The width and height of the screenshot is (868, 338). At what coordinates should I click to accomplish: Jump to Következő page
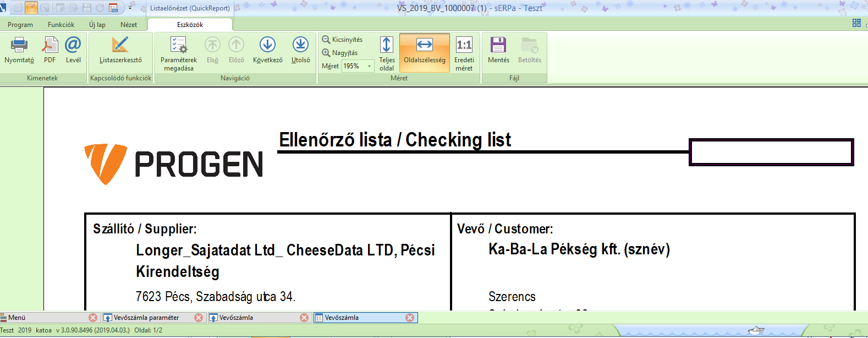point(268,51)
